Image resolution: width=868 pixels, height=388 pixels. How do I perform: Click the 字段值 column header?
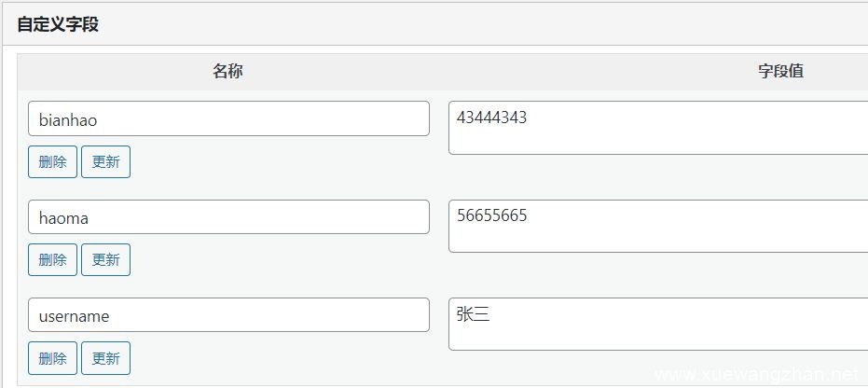tap(780, 72)
